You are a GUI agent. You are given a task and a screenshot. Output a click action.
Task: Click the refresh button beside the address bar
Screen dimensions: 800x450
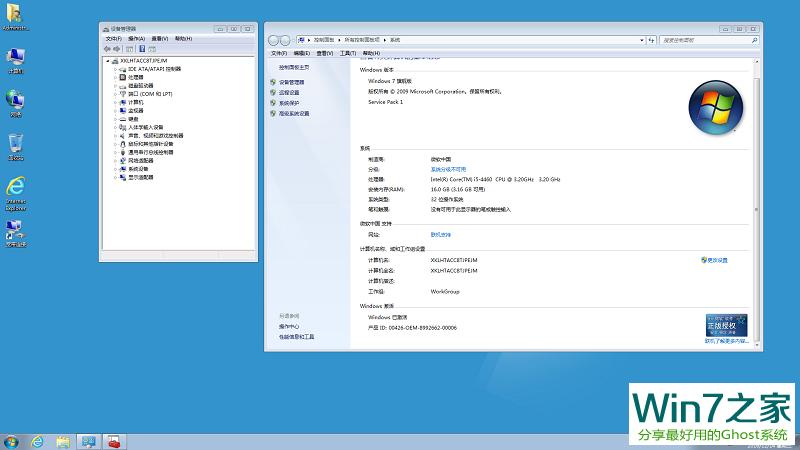click(652, 40)
